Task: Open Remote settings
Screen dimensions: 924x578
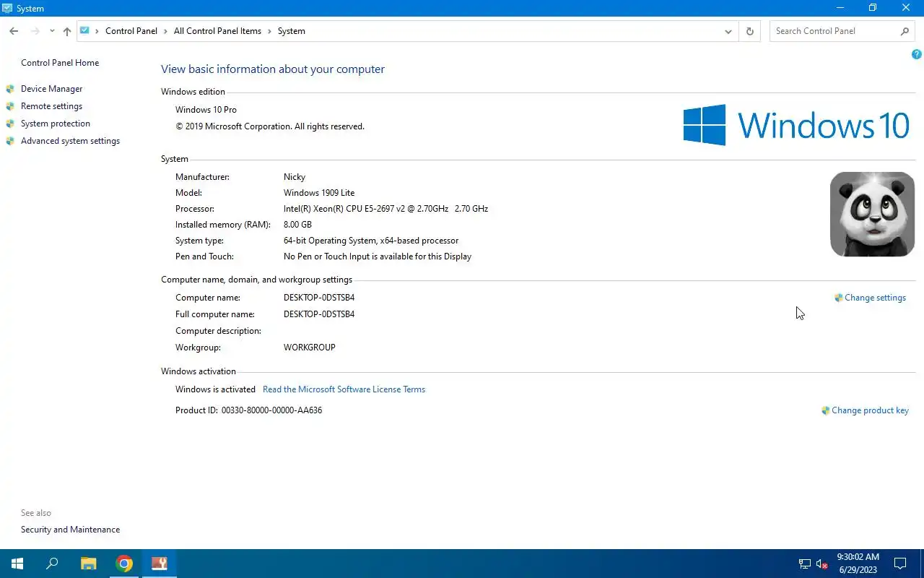Action: click(52, 106)
